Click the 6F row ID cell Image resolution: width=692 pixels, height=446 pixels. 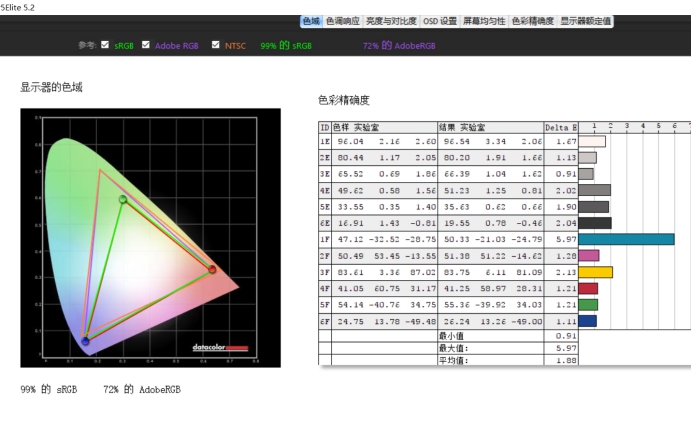325,322
